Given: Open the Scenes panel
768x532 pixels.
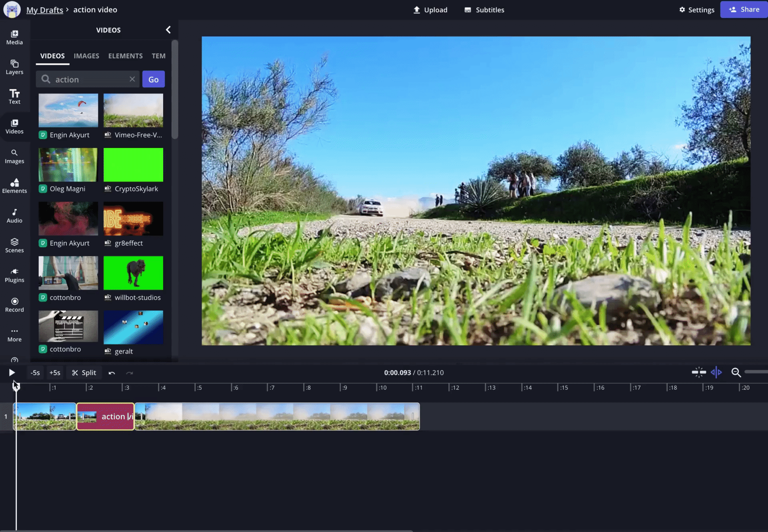Looking at the screenshot, I should point(14,245).
